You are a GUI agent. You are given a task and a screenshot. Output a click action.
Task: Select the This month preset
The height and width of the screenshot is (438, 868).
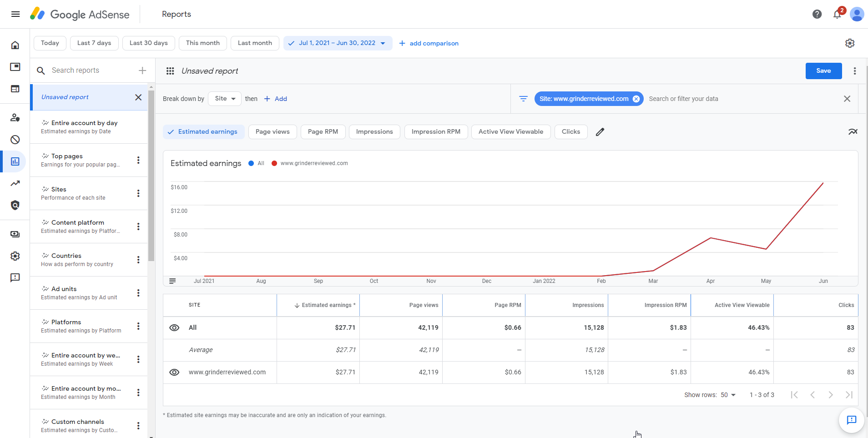point(203,43)
